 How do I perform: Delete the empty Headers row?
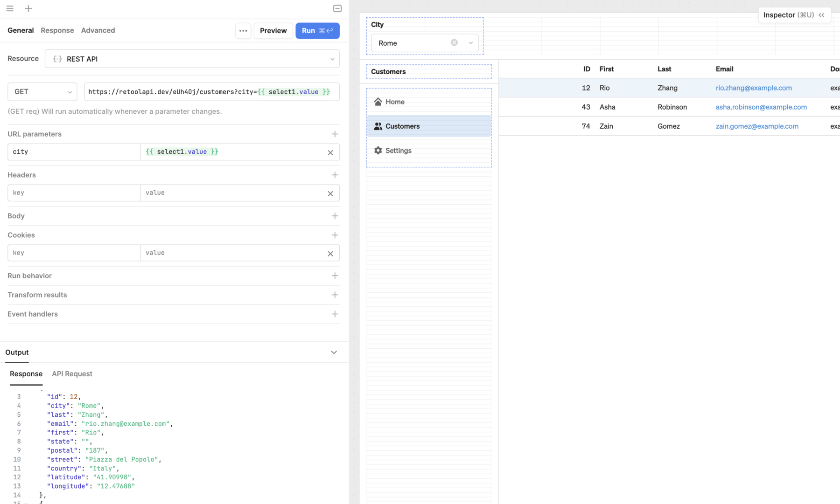[330, 193]
